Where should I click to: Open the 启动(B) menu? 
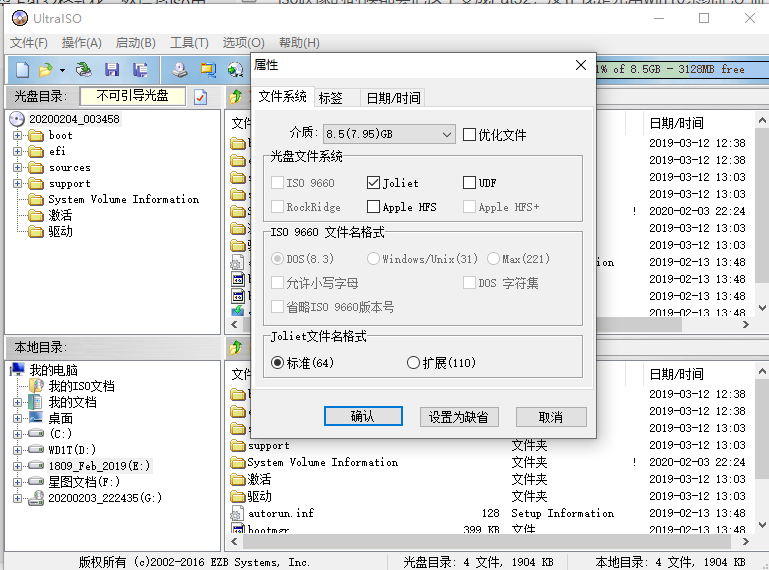pos(135,43)
